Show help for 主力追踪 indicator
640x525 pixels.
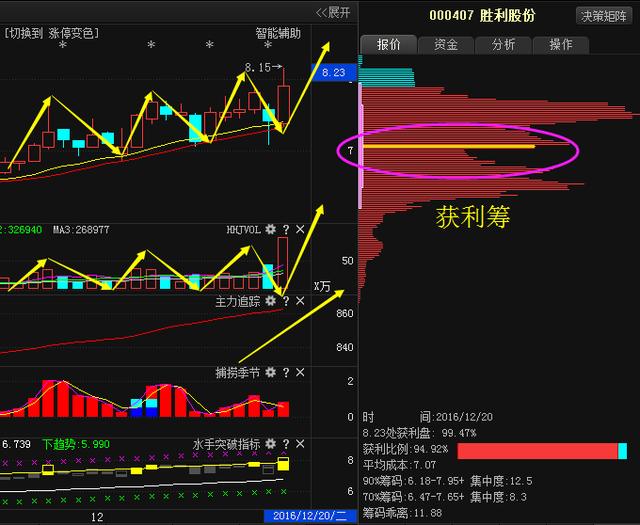click(x=285, y=301)
